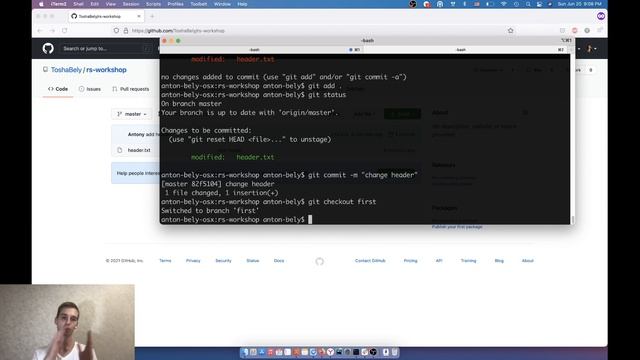This screenshot has width=640, height=360.
Task: Open Finder from the Dock
Action: coord(245,352)
